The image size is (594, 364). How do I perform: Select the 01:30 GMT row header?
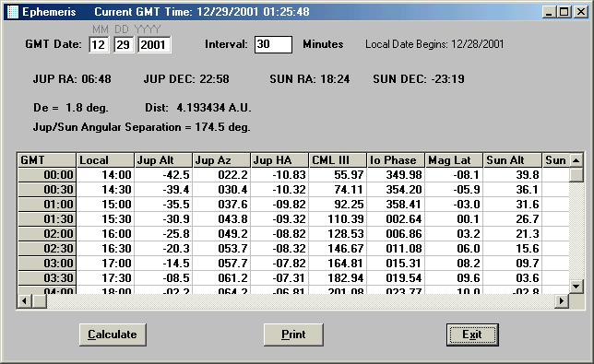tap(47, 219)
